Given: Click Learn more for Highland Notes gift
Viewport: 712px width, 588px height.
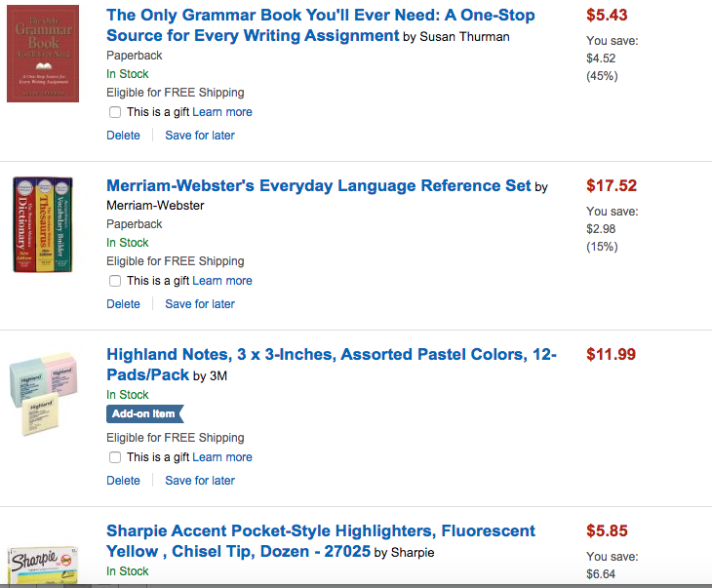Looking at the screenshot, I should coord(222,457).
